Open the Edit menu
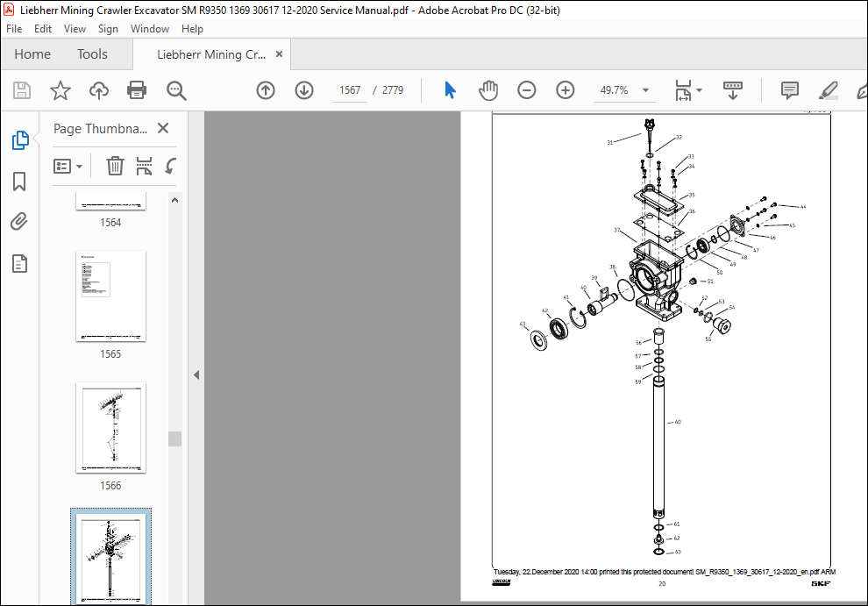 tap(43, 29)
